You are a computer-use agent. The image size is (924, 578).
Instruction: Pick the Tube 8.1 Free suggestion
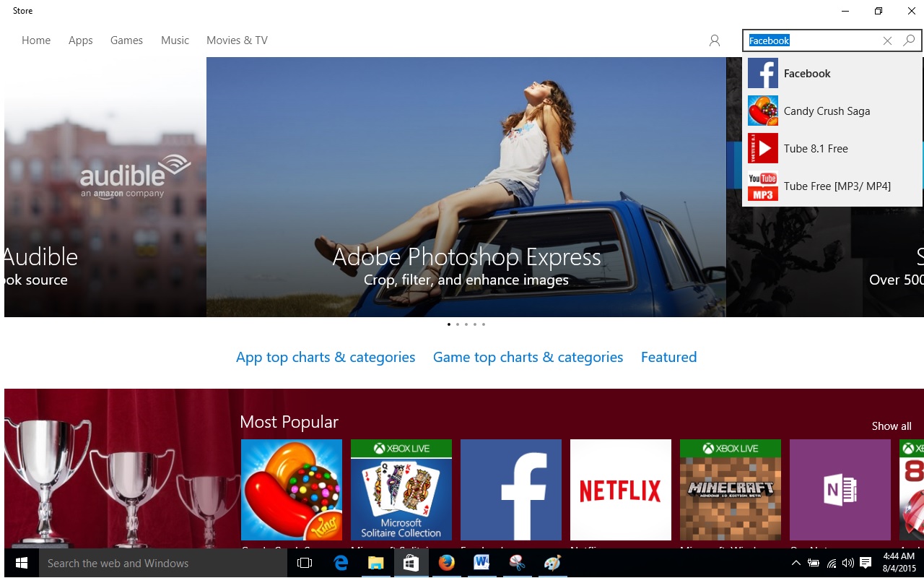[x=832, y=149]
